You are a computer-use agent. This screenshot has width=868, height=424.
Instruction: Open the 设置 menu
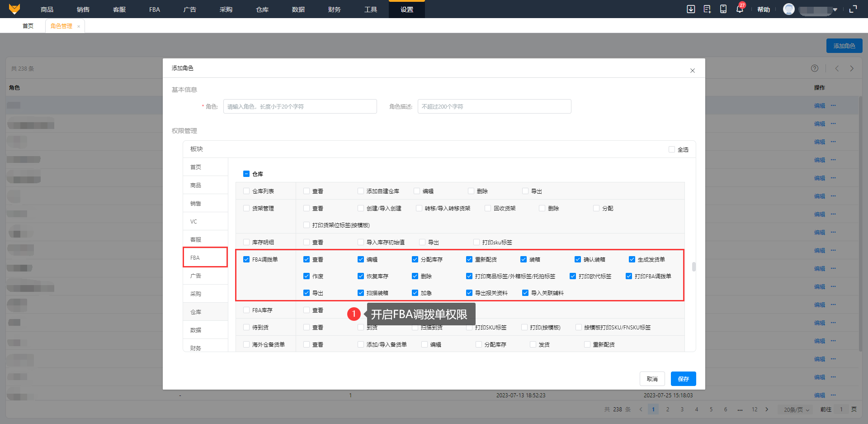click(406, 9)
